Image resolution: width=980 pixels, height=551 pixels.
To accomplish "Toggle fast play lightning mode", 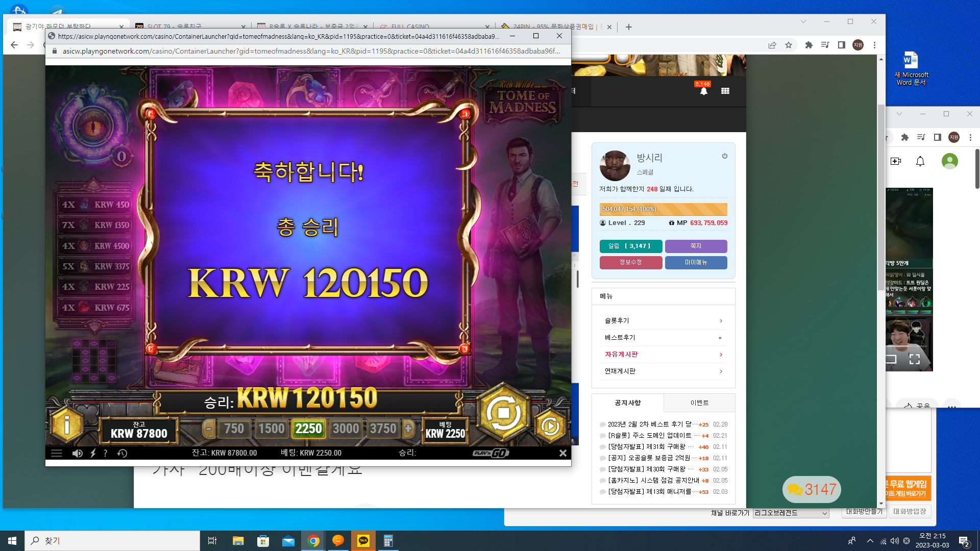I will point(93,453).
